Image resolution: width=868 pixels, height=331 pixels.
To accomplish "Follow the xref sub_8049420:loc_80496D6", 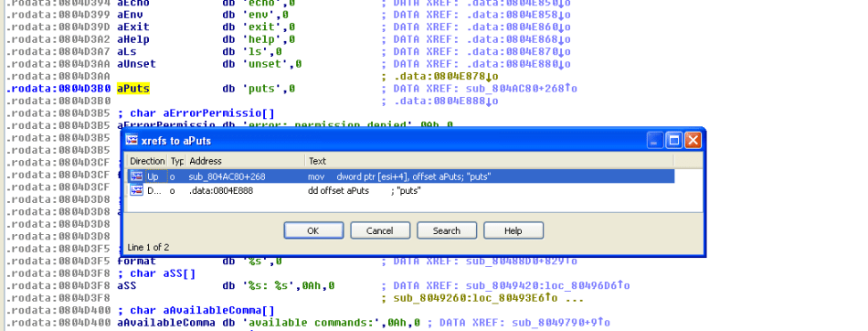I will [548, 285].
